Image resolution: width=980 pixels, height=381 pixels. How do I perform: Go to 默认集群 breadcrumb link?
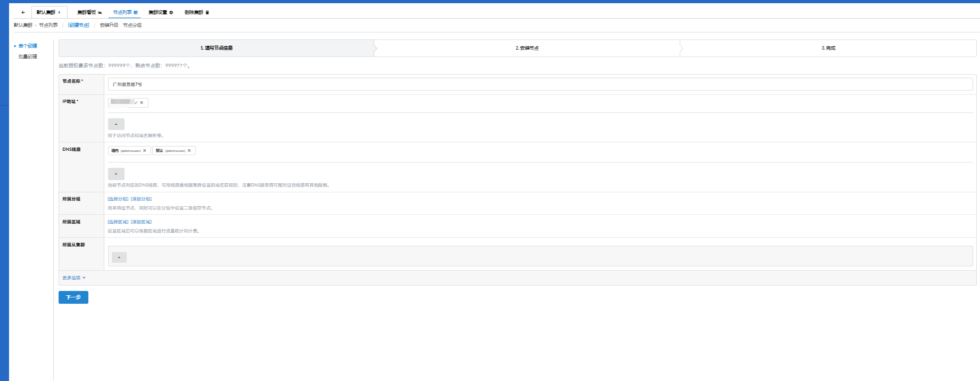pyautogui.click(x=23, y=25)
